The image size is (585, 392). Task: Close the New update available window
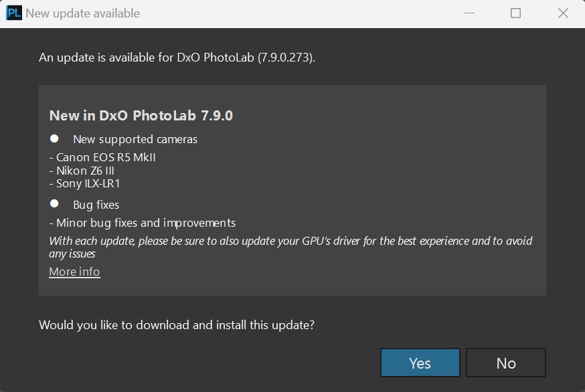click(x=563, y=13)
